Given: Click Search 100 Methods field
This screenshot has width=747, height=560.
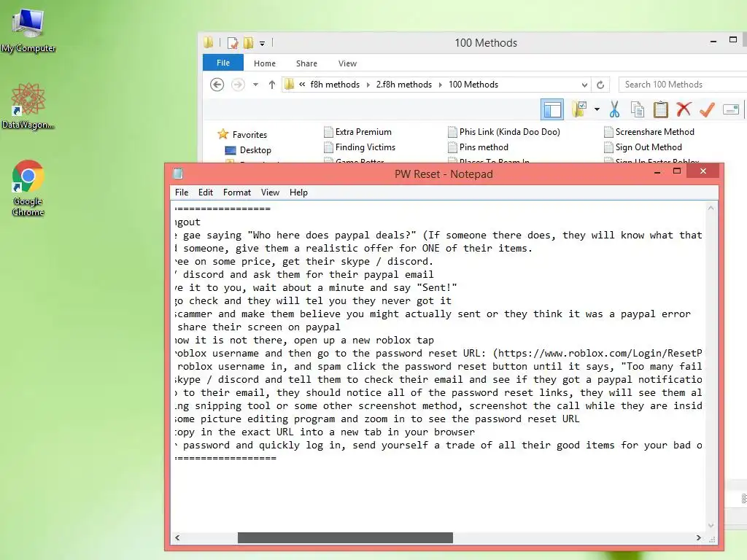Looking at the screenshot, I should pyautogui.click(x=682, y=85).
